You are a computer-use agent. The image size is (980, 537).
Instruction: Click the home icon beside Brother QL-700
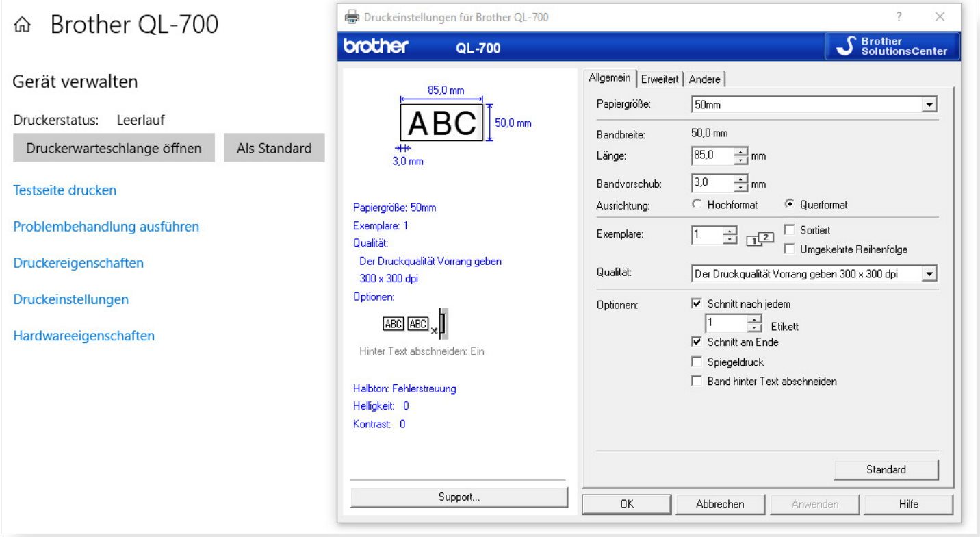(22, 25)
